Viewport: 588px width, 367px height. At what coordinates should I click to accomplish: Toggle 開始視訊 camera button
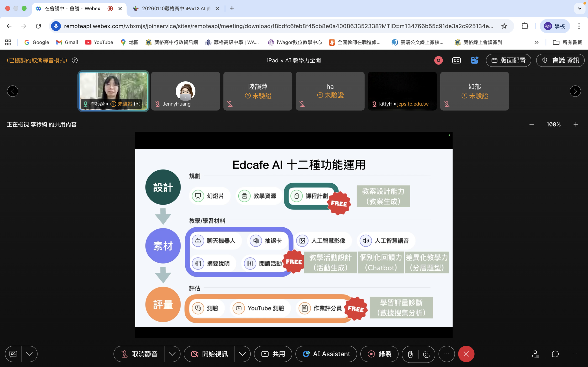(x=209, y=354)
